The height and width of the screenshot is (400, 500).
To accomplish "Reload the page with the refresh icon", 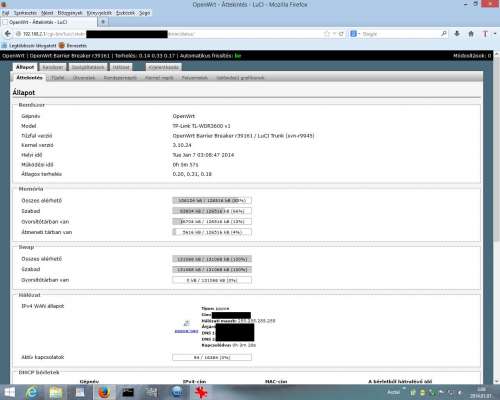I will coord(341,34).
